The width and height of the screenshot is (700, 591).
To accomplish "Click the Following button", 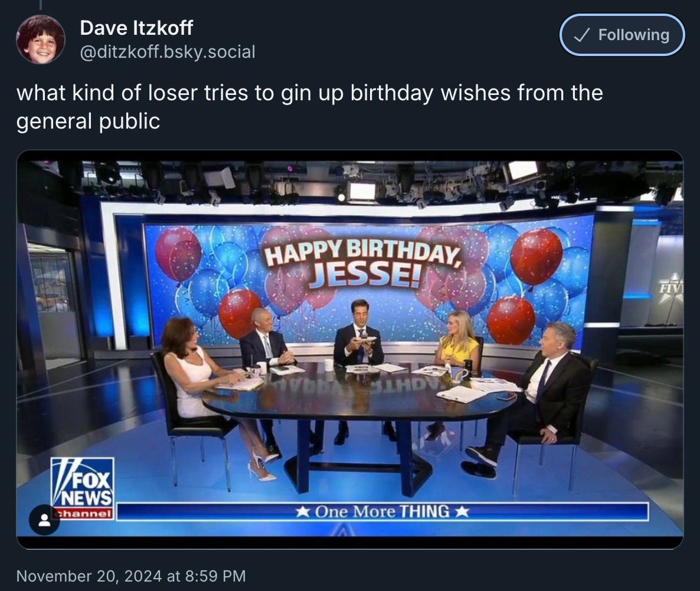I will [622, 35].
